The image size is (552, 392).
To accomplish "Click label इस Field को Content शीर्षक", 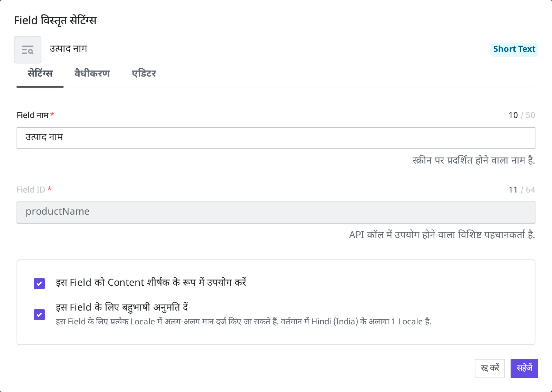I will pos(151,282).
